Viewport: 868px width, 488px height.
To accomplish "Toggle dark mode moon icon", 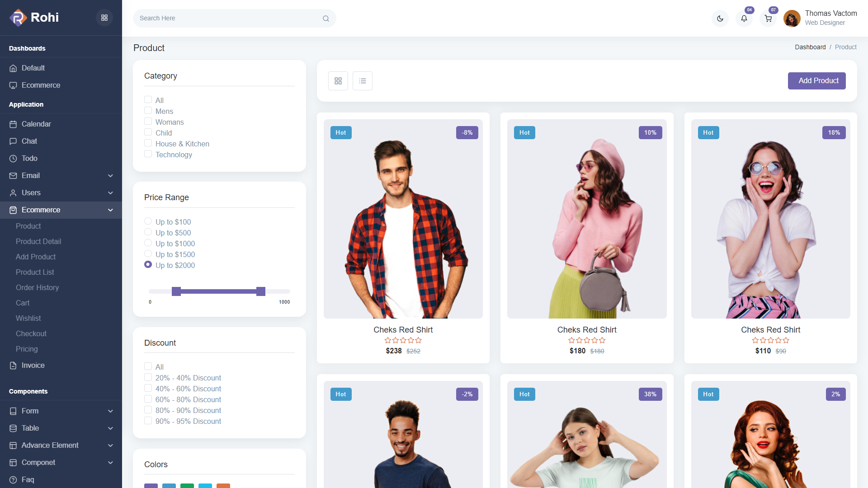I will click(720, 19).
